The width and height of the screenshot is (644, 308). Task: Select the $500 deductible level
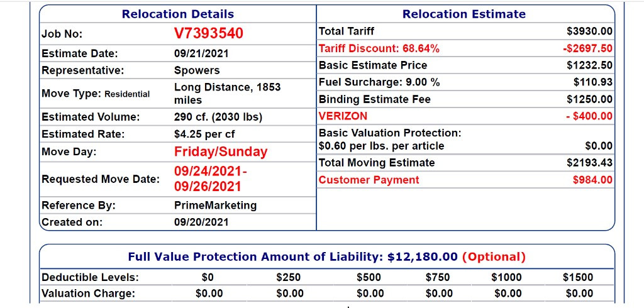click(369, 277)
